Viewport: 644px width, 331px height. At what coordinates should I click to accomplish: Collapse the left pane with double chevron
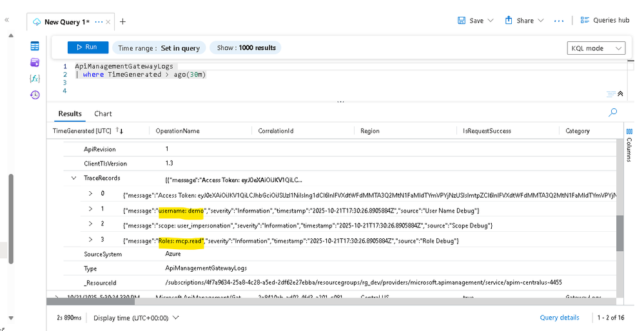click(x=6, y=20)
